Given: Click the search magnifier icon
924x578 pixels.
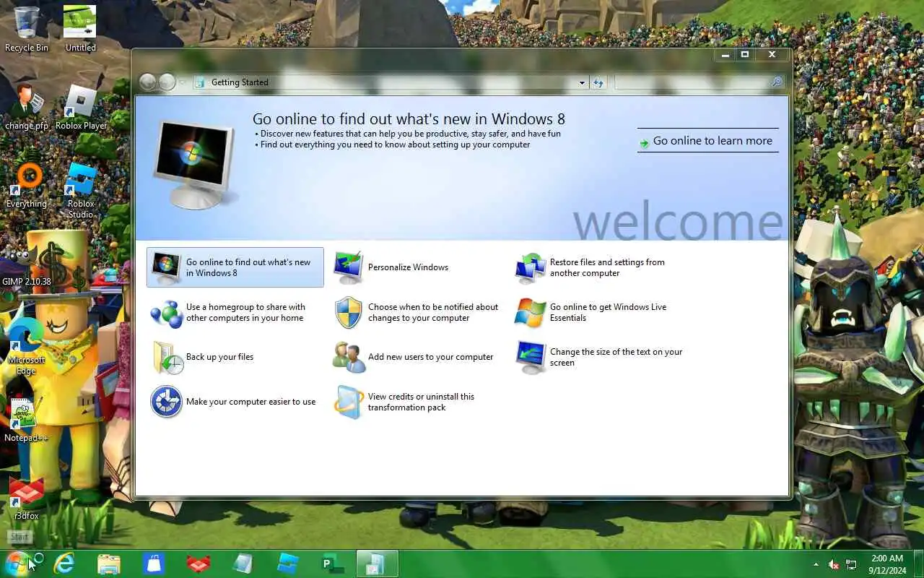Looking at the screenshot, I should pyautogui.click(x=777, y=82).
